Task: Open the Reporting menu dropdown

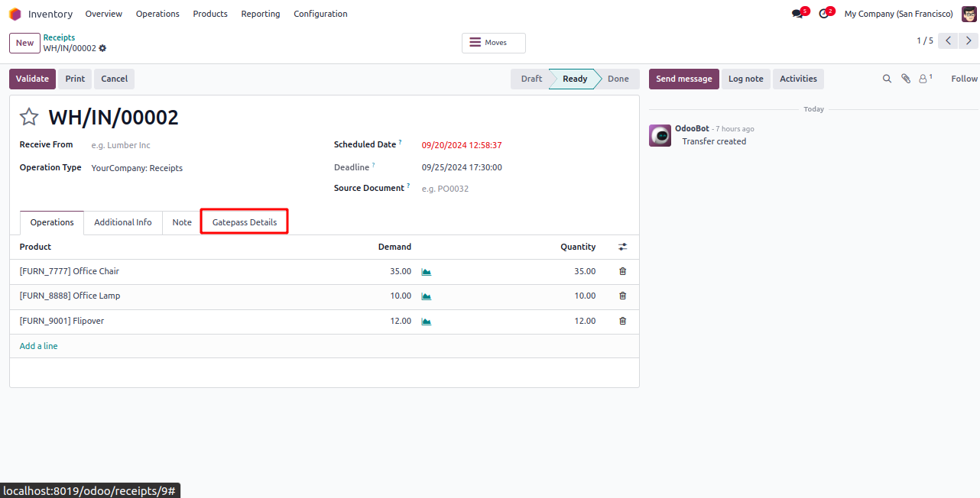Action: pyautogui.click(x=260, y=14)
